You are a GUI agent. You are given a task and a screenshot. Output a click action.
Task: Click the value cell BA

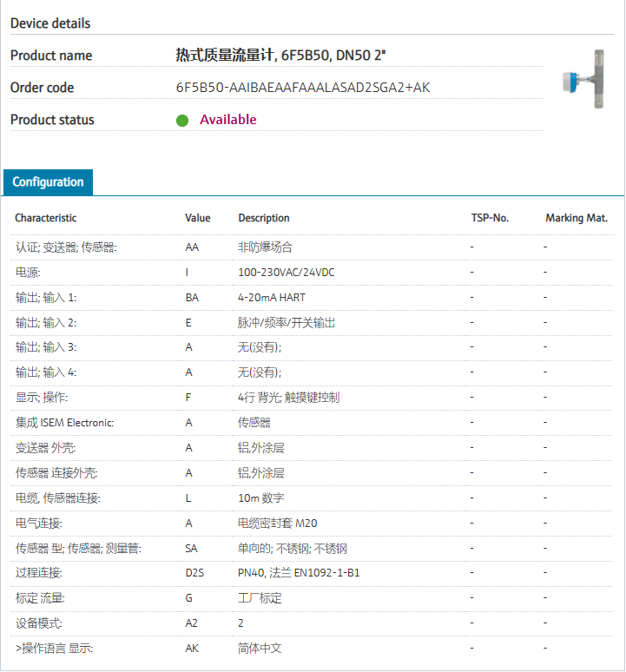[x=192, y=298]
